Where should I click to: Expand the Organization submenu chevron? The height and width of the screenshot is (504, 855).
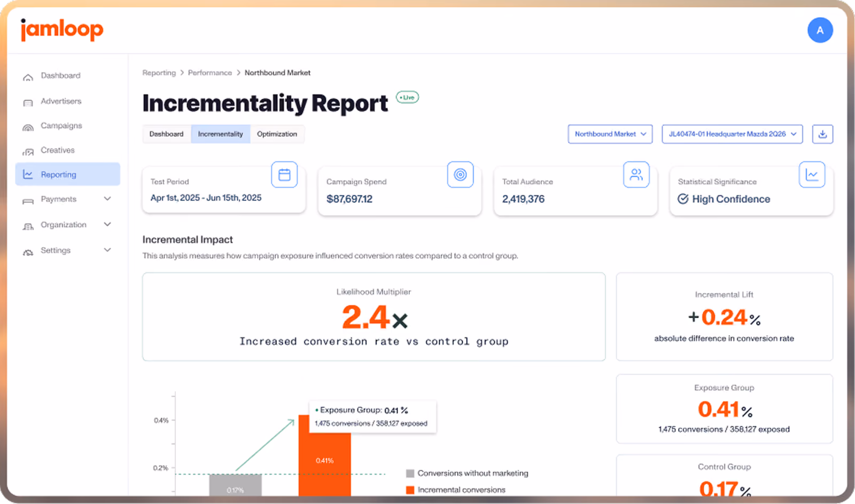(107, 224)
